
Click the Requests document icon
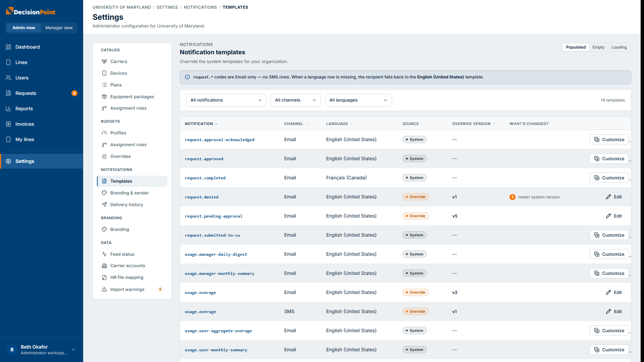8,93
